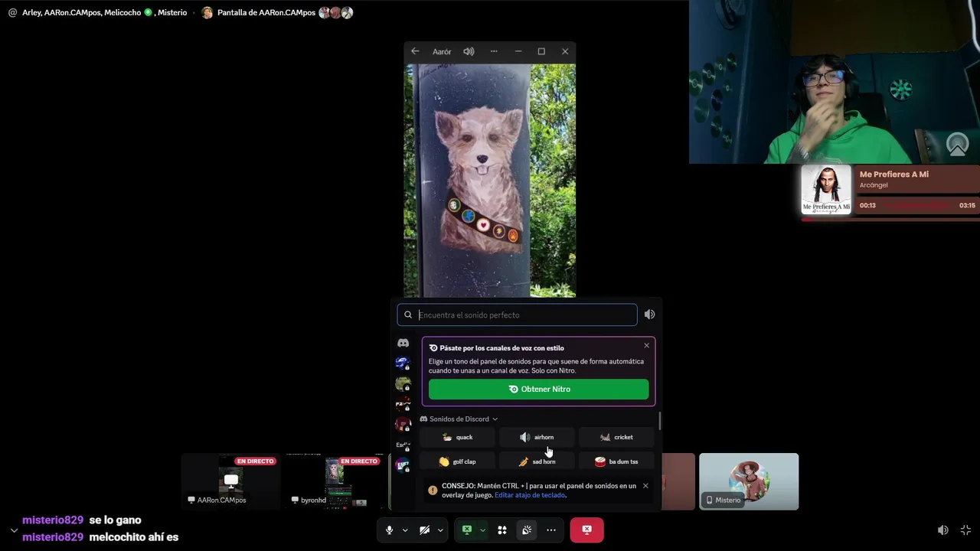This screenshot has height=551, width=980.
Task: Play the airhorn sound
Action: coord(537,437)
